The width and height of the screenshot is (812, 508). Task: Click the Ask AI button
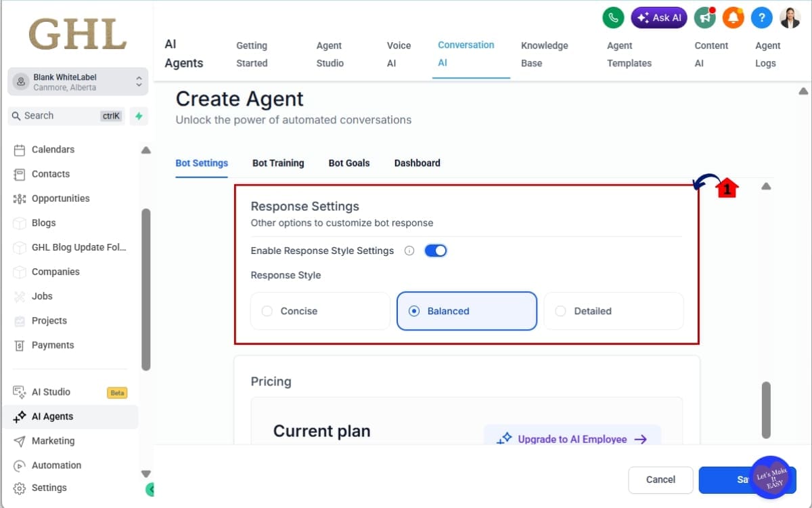(x=659, y=18)
